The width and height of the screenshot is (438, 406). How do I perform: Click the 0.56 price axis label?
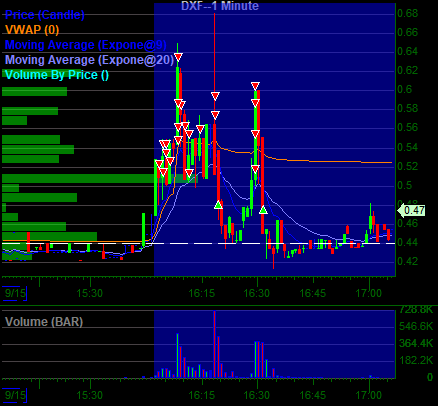(407, 127)
